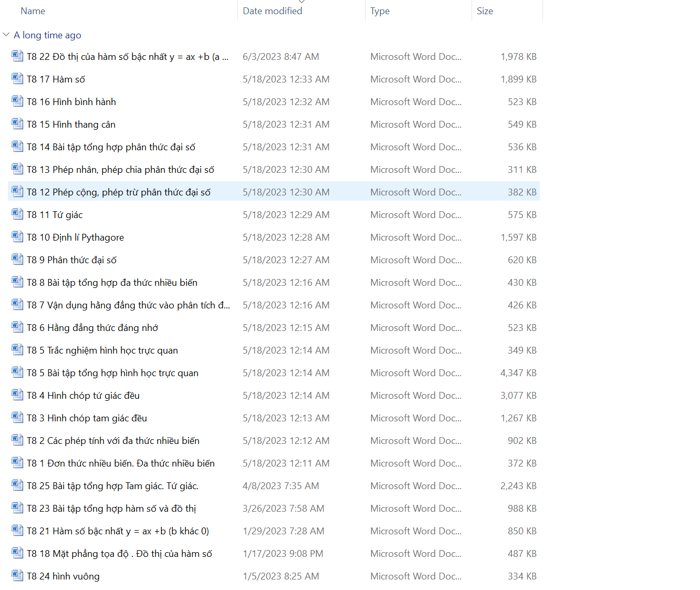The width and height of the screenshot is (700, 590).
Task: Select file name 'T8 17 Hàm số'
Action: [56, 79]
